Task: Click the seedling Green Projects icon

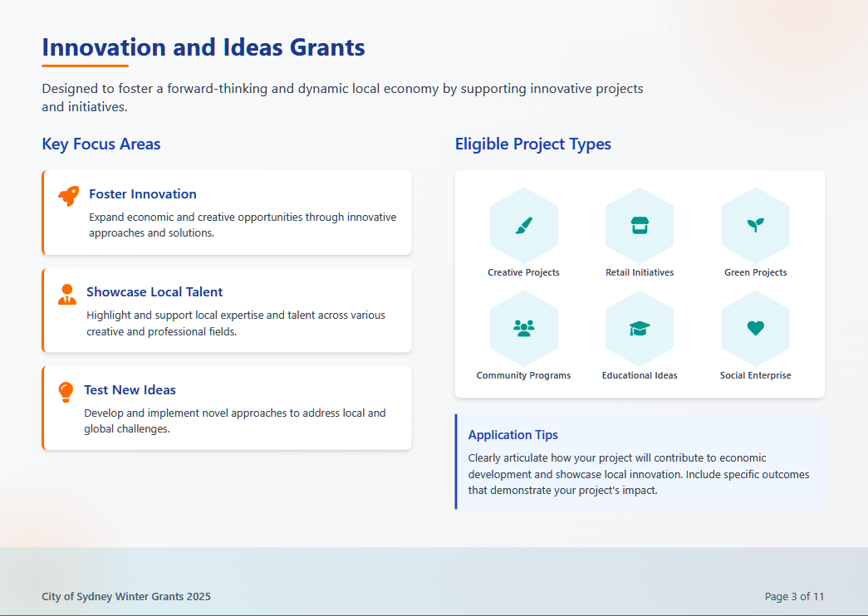Action: pyautogui.click(x=755, y=225)
